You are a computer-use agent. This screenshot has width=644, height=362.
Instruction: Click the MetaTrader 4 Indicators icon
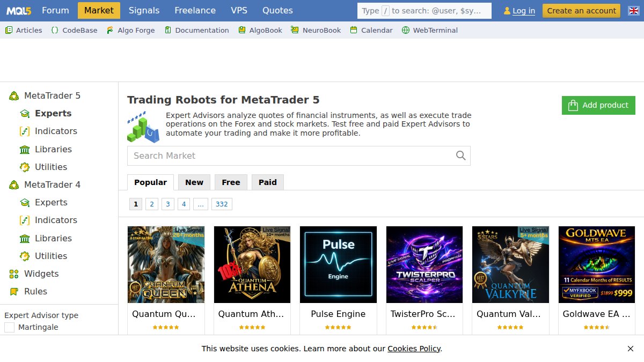click(x=25, y=220)
